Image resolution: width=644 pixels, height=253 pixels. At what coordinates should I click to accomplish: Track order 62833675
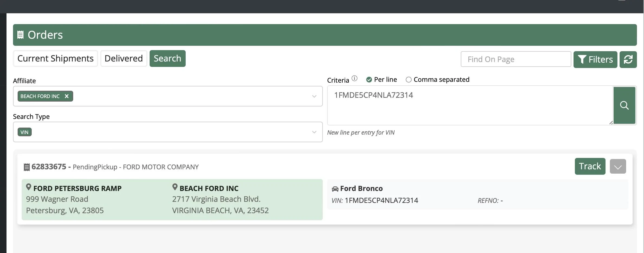pos(590,166)
